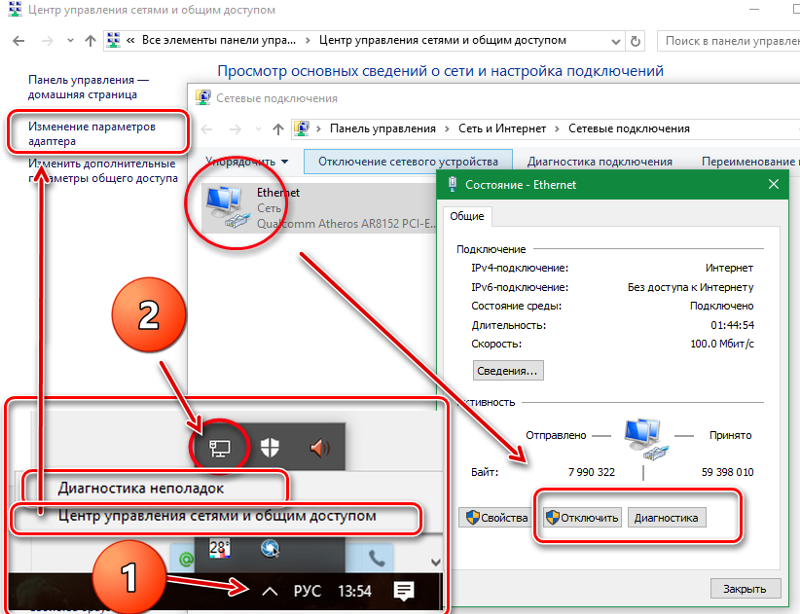The height and width of the screenshot is (614, 800).
Task: Click the Состояние - Ethernet title bar icon
Action: click(452, 184)
